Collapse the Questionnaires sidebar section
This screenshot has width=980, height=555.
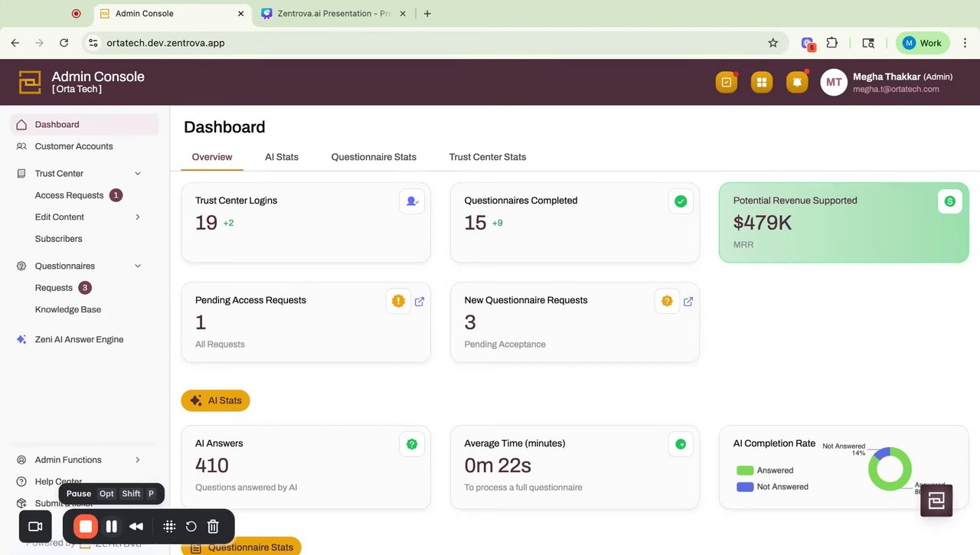pos(138,266)
